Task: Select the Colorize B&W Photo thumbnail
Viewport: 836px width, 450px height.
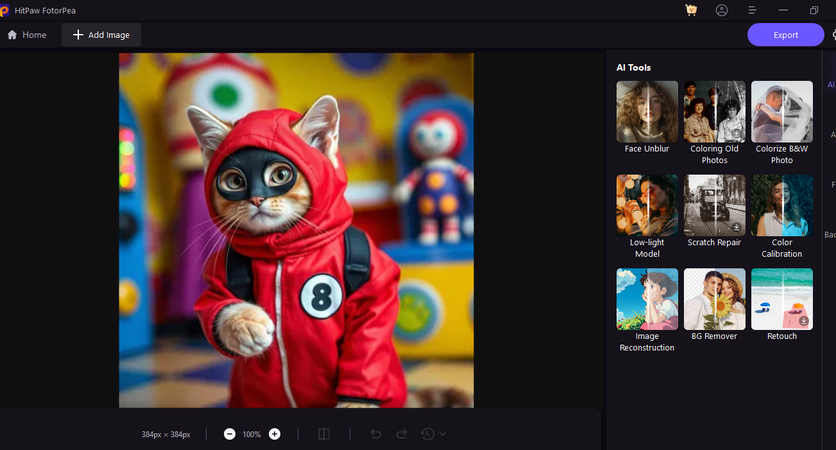Action: coord(782,111)
